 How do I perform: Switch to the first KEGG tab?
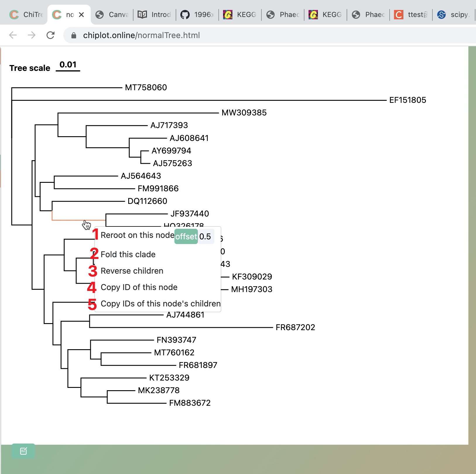click(240, 15)
